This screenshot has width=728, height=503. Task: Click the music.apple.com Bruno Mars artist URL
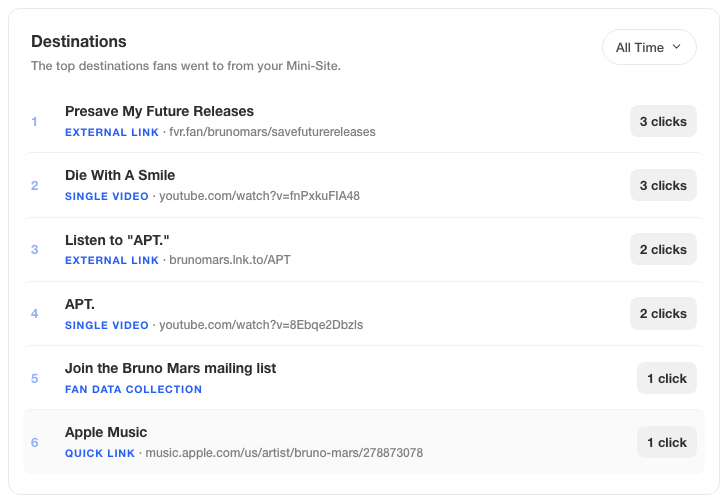[x=284, y=453]
